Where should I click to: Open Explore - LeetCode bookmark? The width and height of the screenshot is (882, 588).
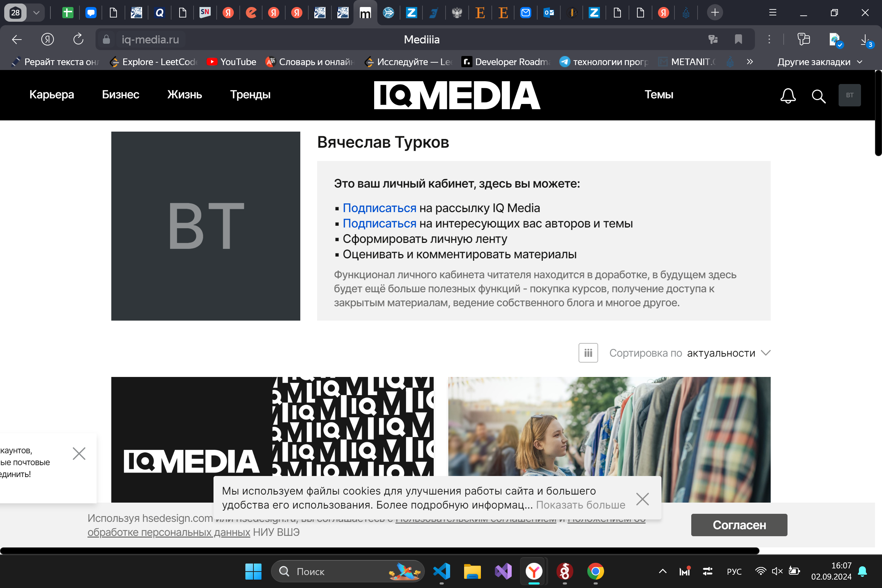[x=154, y=62]
